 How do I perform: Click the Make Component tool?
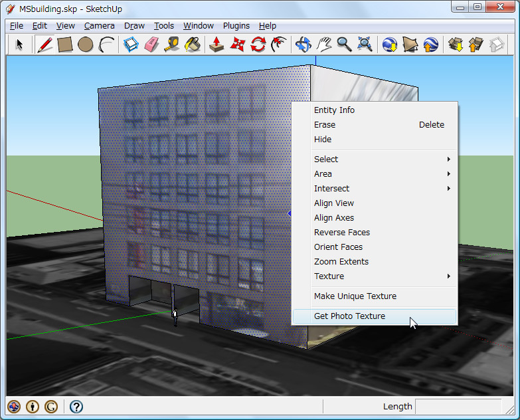point(131,45)
